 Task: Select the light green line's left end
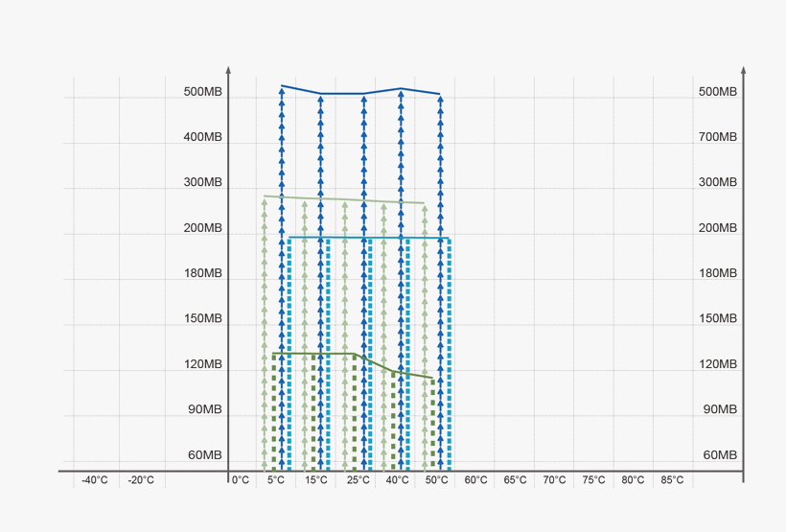click(265, 197)
